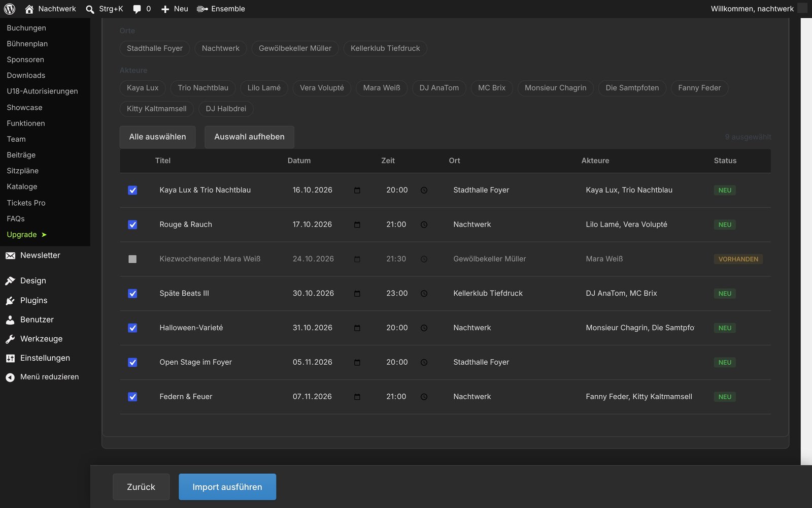812x508 pixels.
Task: Click the WordPress logo icon
Action: (9, 9)
